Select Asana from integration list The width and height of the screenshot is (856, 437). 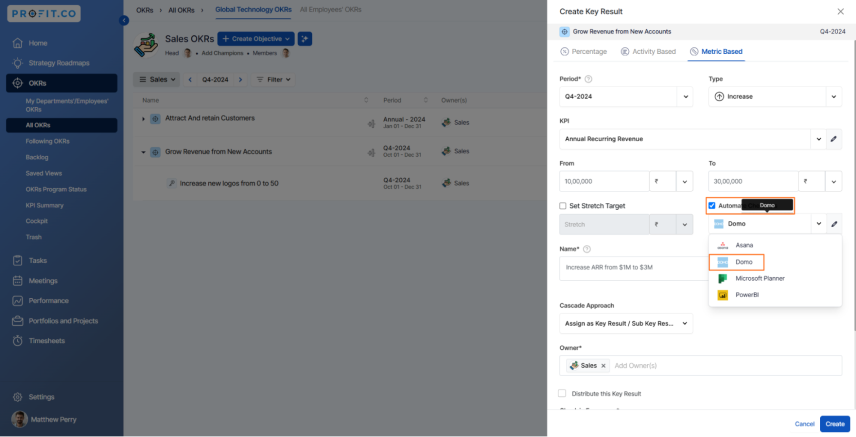(x=775, y=245)
